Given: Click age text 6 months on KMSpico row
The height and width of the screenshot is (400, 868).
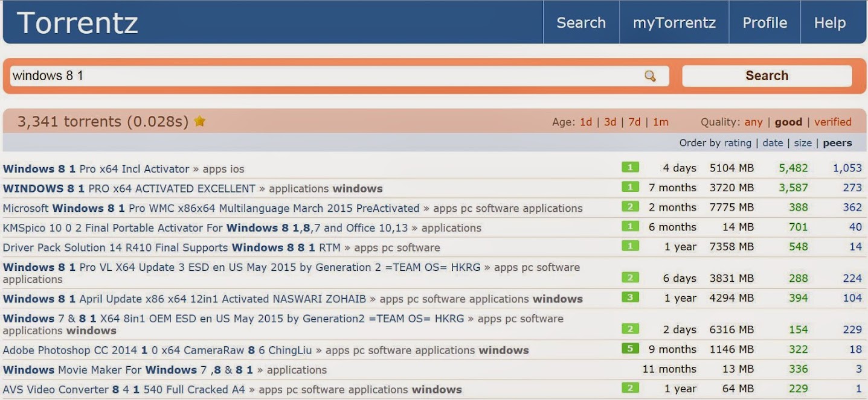Looking at the screenshot, I should [672, 227].
